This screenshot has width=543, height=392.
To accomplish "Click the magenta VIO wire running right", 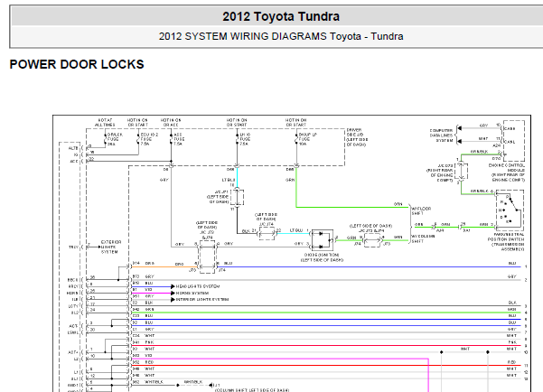I will point(280,359).
